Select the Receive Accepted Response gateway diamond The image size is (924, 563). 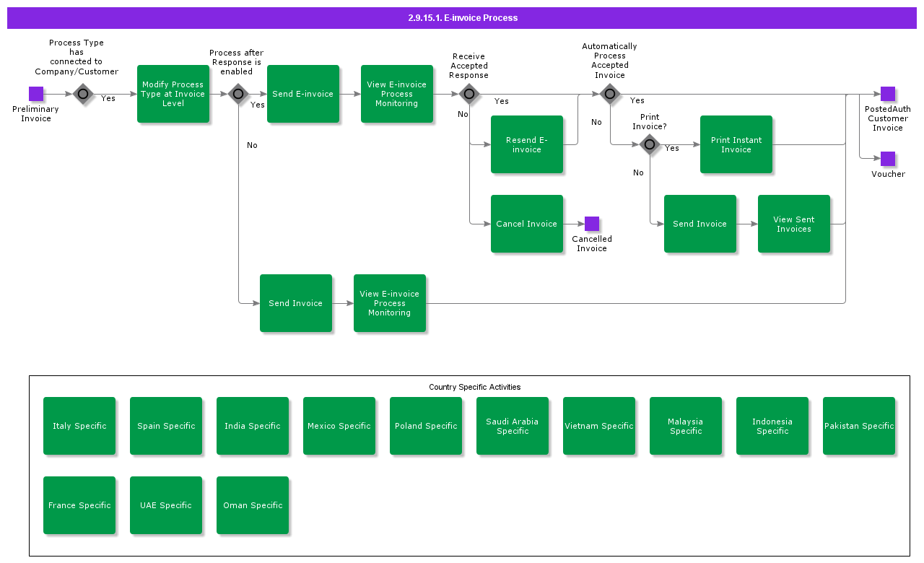(469, 94)
